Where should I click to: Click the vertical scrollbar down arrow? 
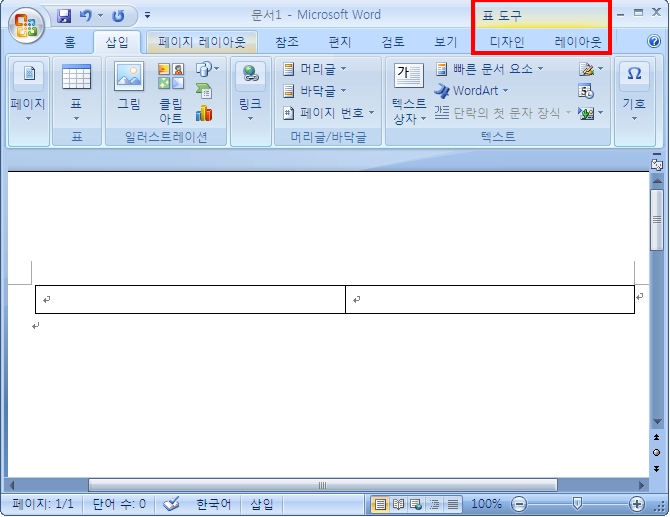[657, 421]
